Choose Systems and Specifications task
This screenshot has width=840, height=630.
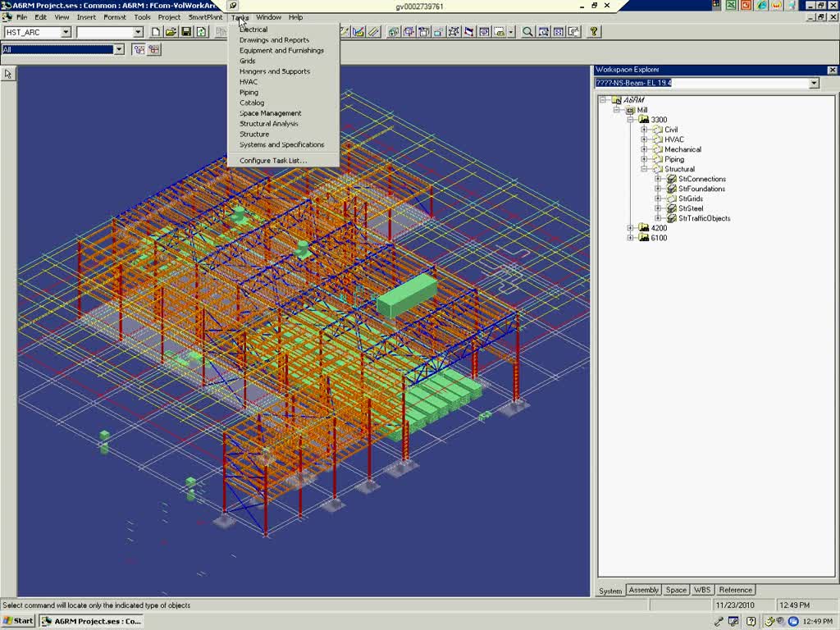point(282,144)
